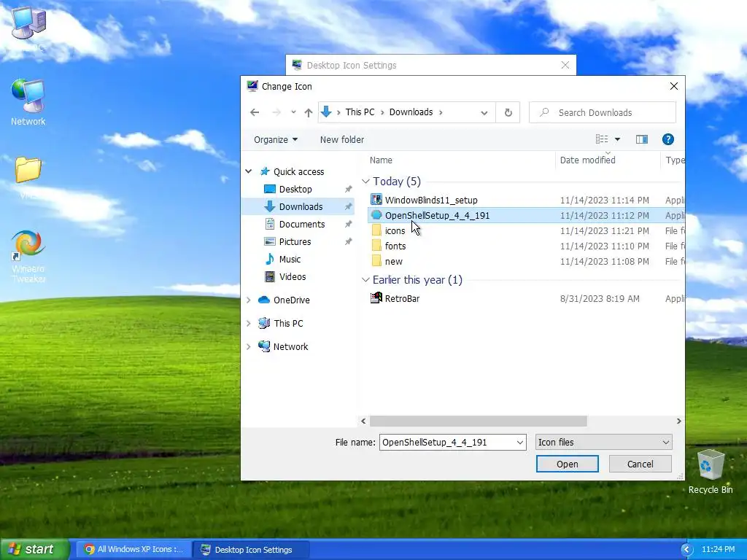Open the Recycle Bin desktop icon
Image resolution: width=747 pixels, height=560 pixels.
pos(711,472)
